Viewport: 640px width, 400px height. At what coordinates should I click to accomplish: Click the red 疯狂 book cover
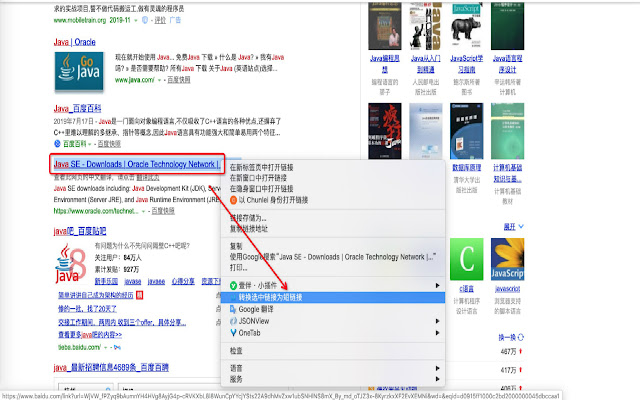pos(385,131)
